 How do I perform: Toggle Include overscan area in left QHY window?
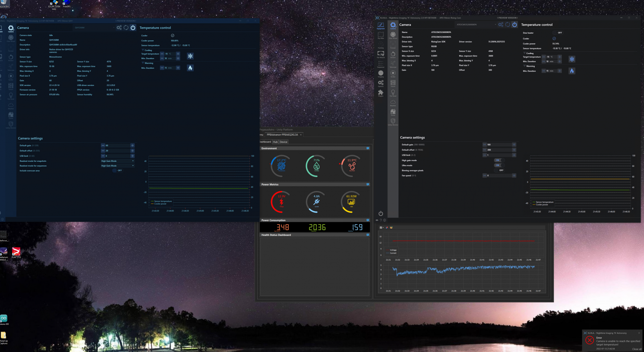pos(117,170)
